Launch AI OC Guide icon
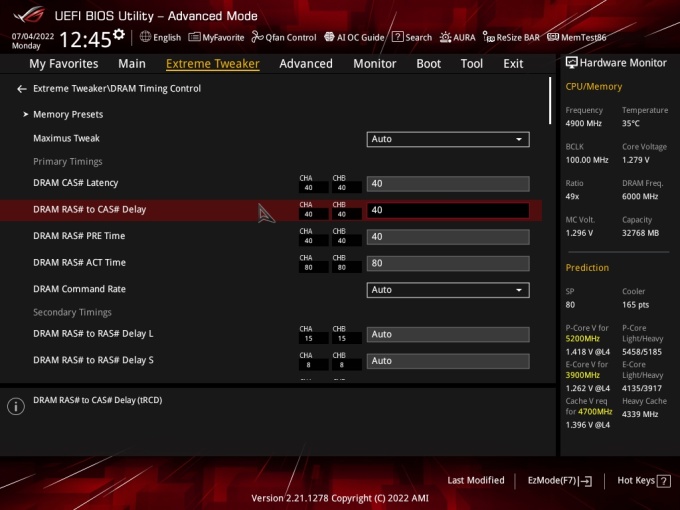The width and height of the screenshot is (680, 510). click(329, 37)
